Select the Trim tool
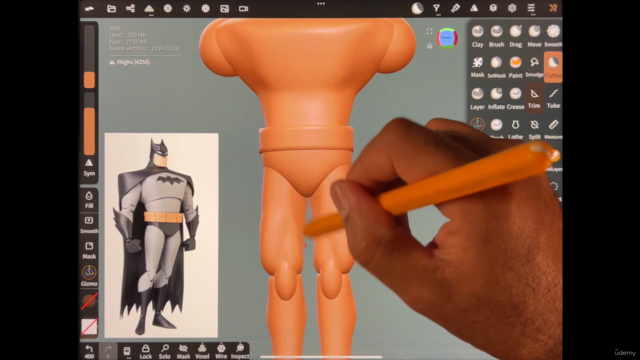 click(x=534, y=98)
